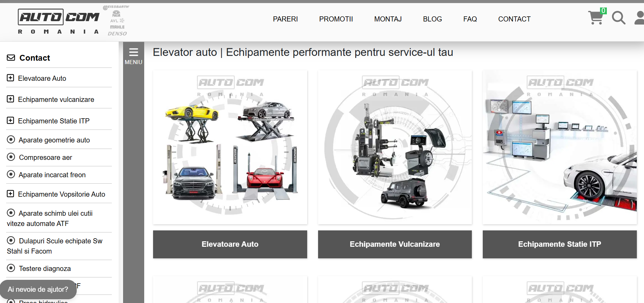This screenshot has height=303, width=644.
Task: Open the shopping cart icon
Action: (x=596, y=18)
